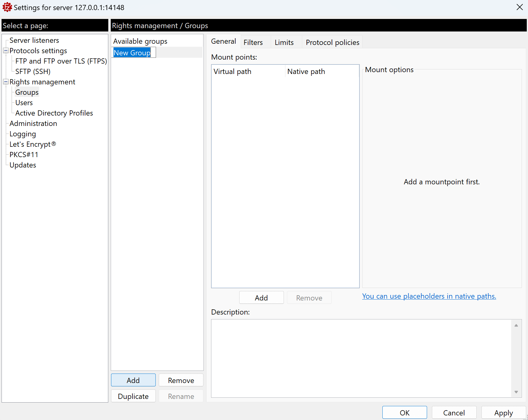Select Let's Encrypt in the page tree
The width and height of the screenshot is (528, 420).
[x=32, y=144]
